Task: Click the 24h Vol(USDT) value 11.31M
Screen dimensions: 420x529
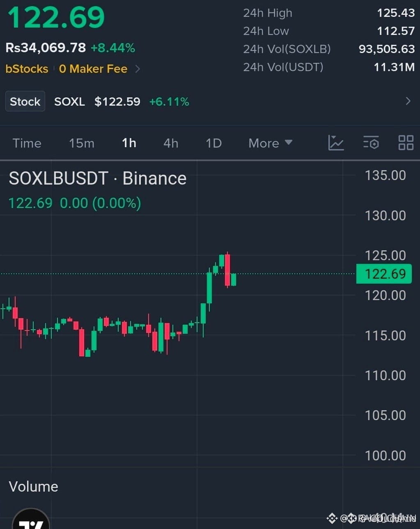Action: click(x=394, y=67)
